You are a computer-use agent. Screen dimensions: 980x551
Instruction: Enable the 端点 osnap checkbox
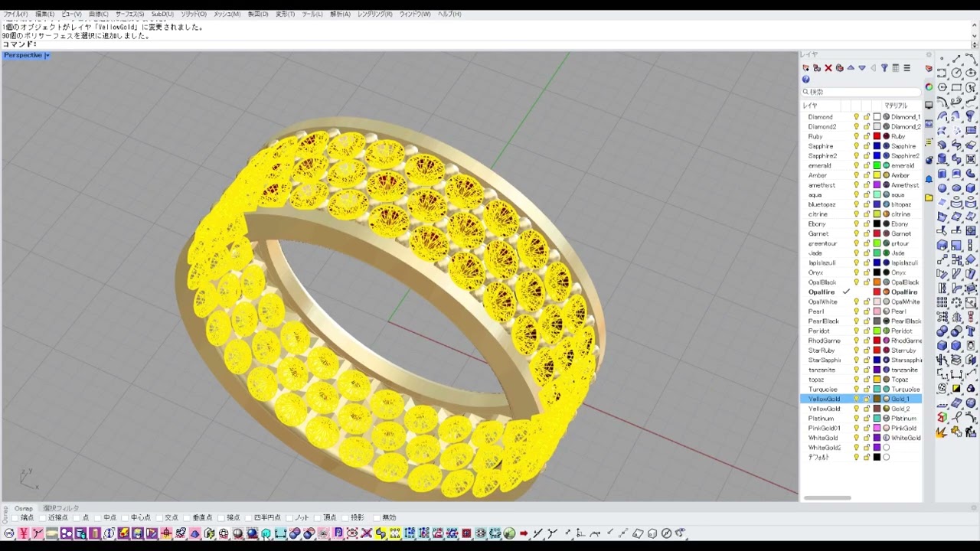point(15,518)
